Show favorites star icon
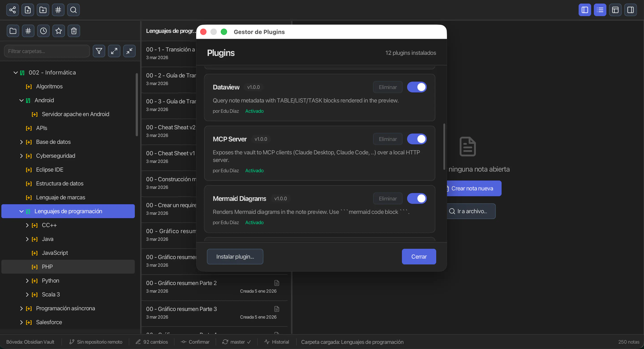Viewport: 644px width, 349px height. click(59, 31)
